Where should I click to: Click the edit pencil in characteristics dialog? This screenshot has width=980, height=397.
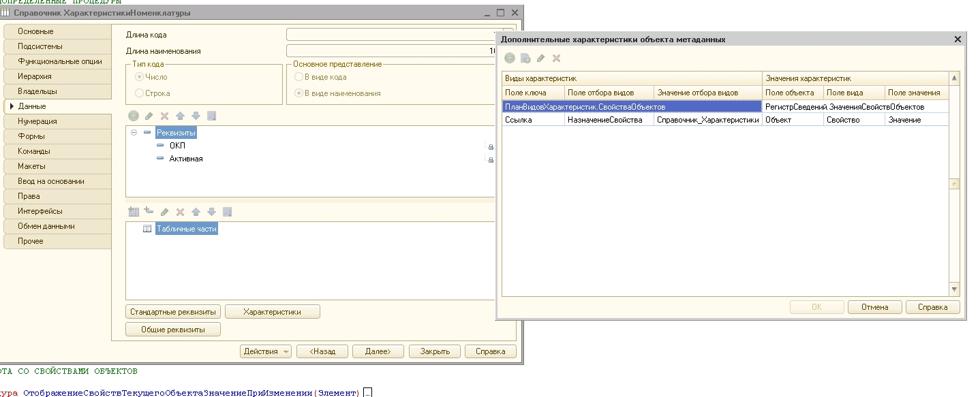pos(541,59)
